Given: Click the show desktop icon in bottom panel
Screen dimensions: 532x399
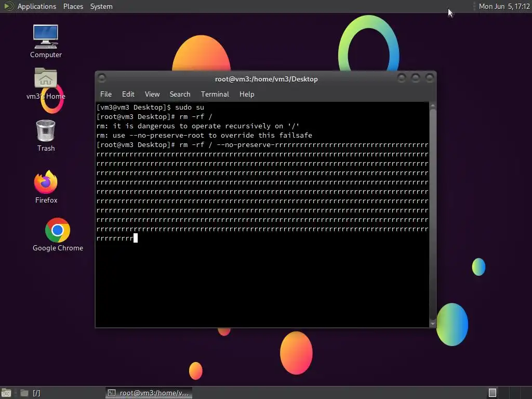Looking at the screenshot, I should pos(6,393).
